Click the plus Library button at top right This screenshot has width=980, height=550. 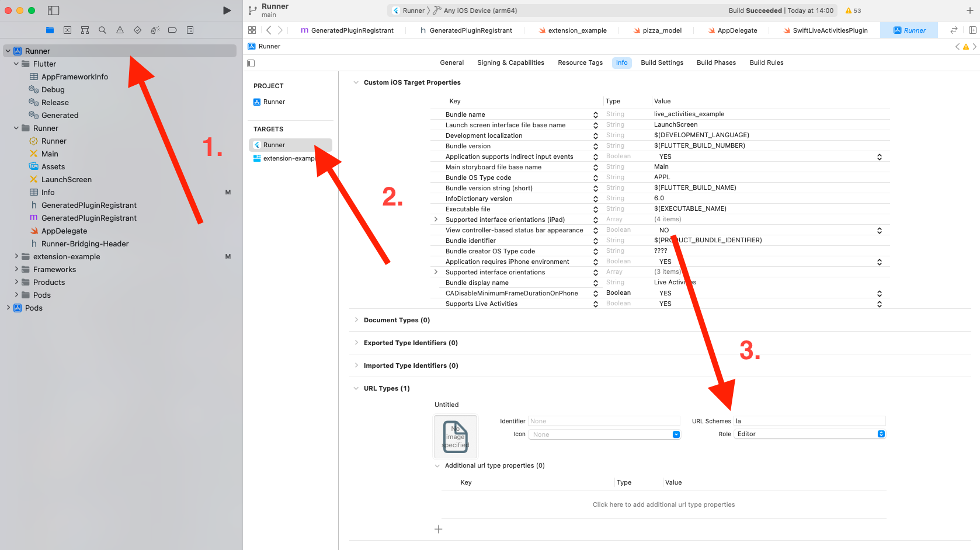pos(970,11)
